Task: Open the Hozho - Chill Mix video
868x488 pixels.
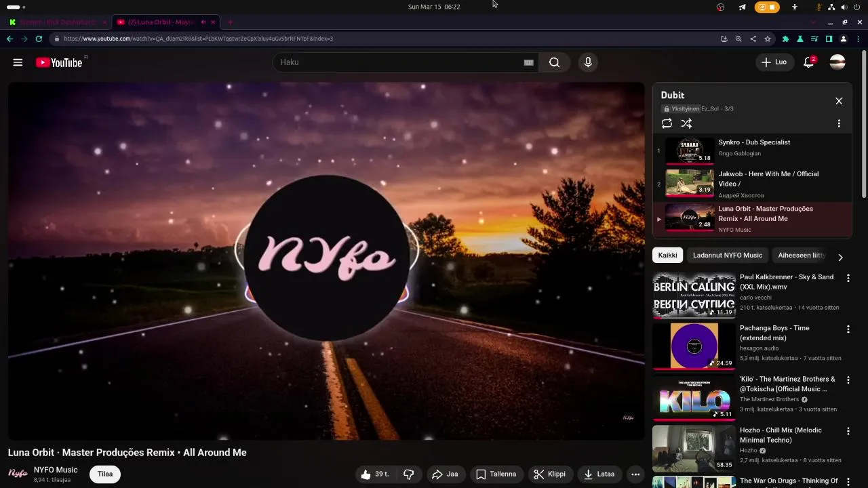Action: coord(781,435)
